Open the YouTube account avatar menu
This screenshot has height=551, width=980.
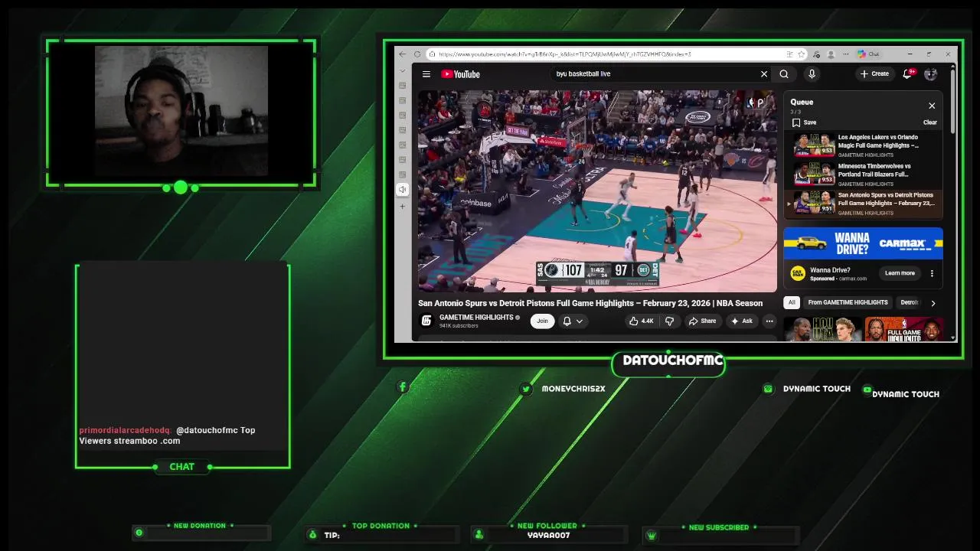click(930, 74)
